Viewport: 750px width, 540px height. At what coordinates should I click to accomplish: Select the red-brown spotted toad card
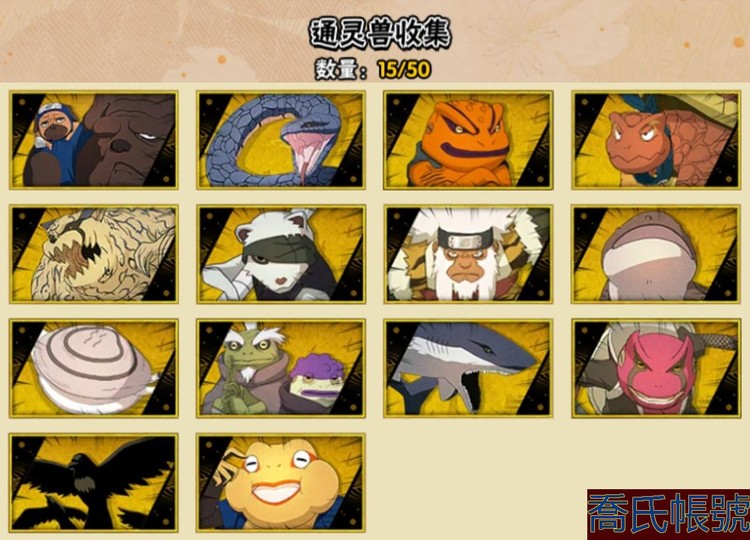pyautogui.click(x=656, y=140)
